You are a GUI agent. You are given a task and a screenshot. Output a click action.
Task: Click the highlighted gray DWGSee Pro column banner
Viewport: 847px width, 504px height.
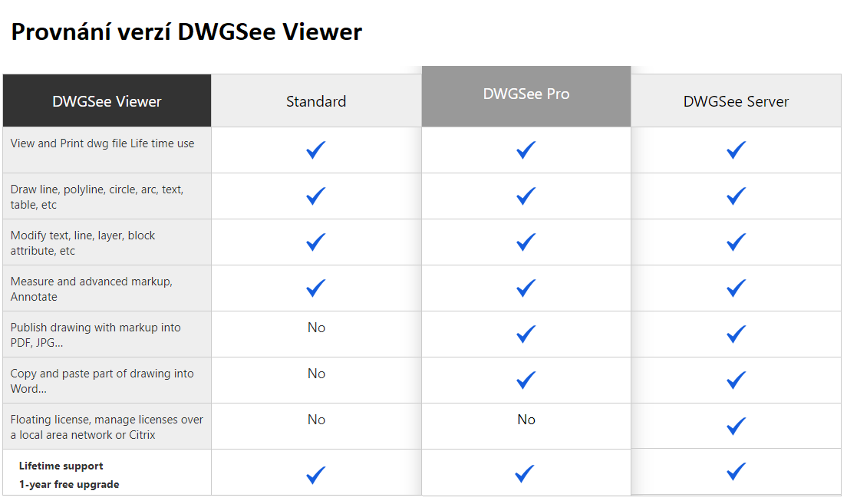pyautogui.click(x=526, y=95)
